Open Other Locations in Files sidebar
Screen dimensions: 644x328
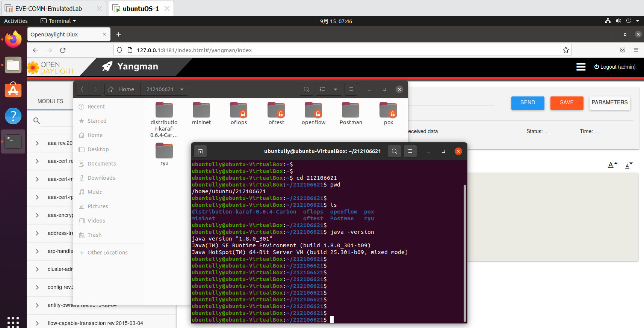(x=107, y=253)
